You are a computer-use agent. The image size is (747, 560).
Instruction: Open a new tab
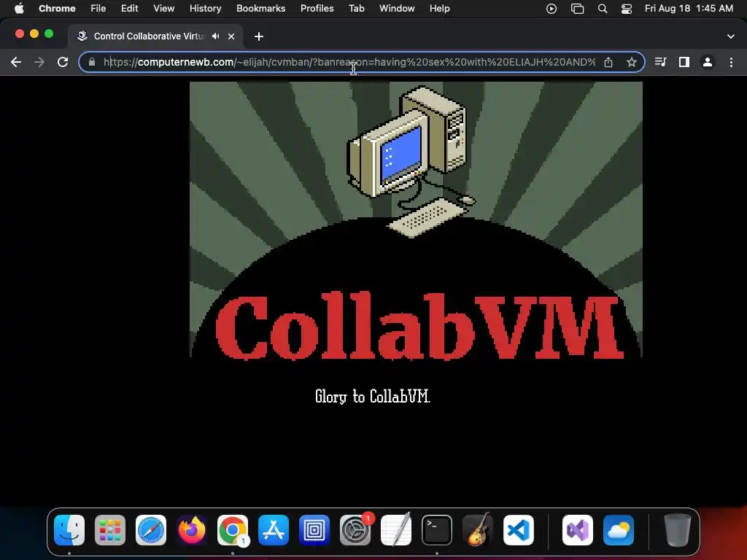(259, 36)
